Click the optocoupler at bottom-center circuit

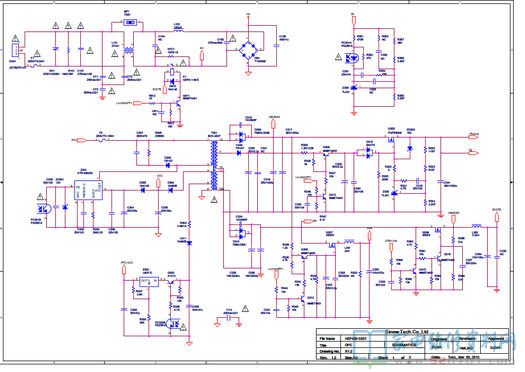(x=174, y=324)
